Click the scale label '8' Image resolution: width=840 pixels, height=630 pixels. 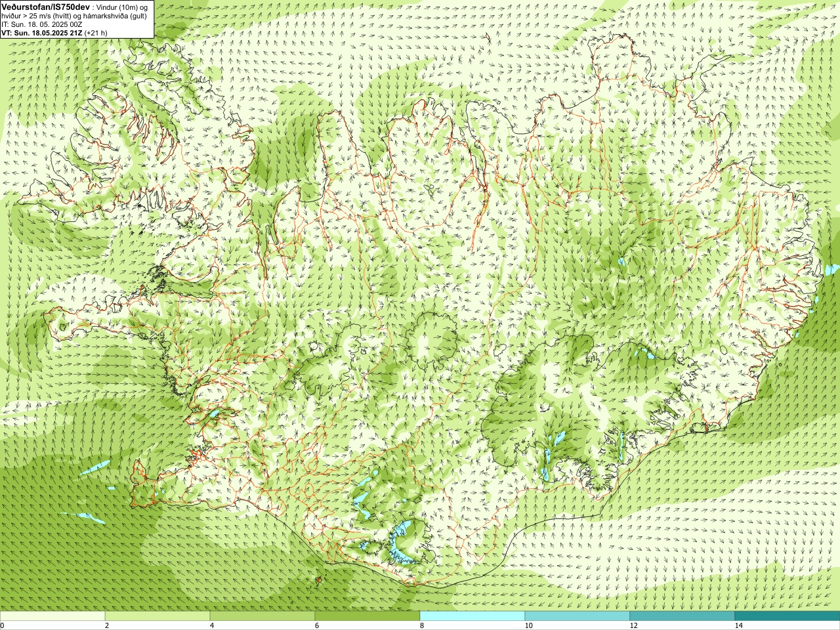click(x=422, y=625)
